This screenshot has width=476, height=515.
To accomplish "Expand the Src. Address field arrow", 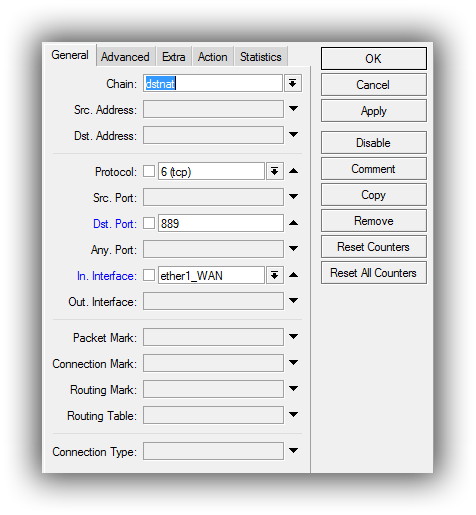I will [293, 109].
